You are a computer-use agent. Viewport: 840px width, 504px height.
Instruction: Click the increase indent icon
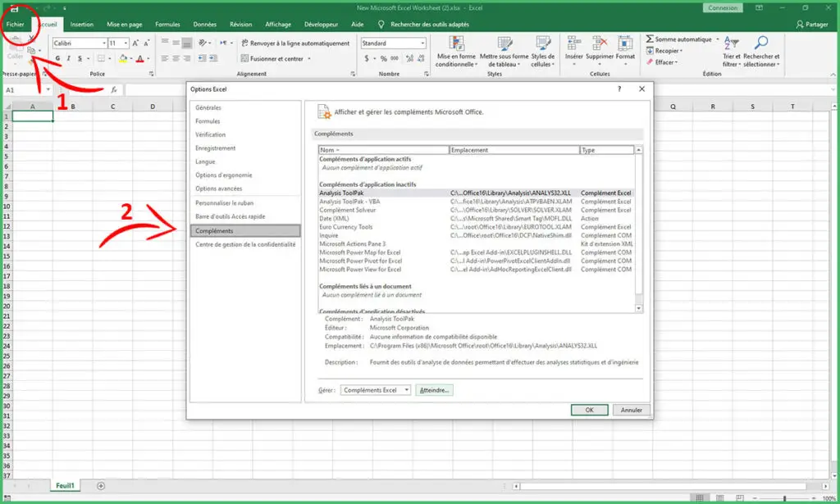click(x=213, y=58)
